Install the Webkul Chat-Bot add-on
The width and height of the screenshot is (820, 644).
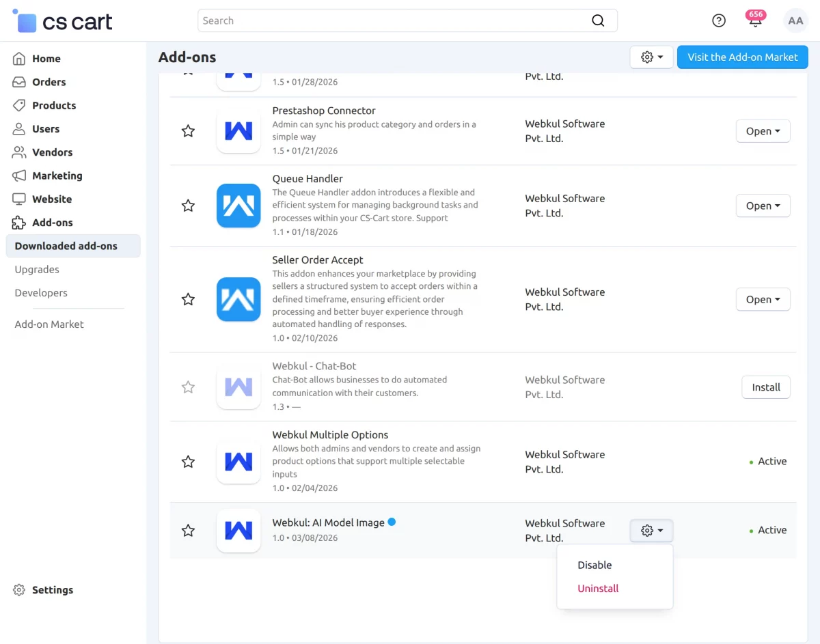(766, 387)
